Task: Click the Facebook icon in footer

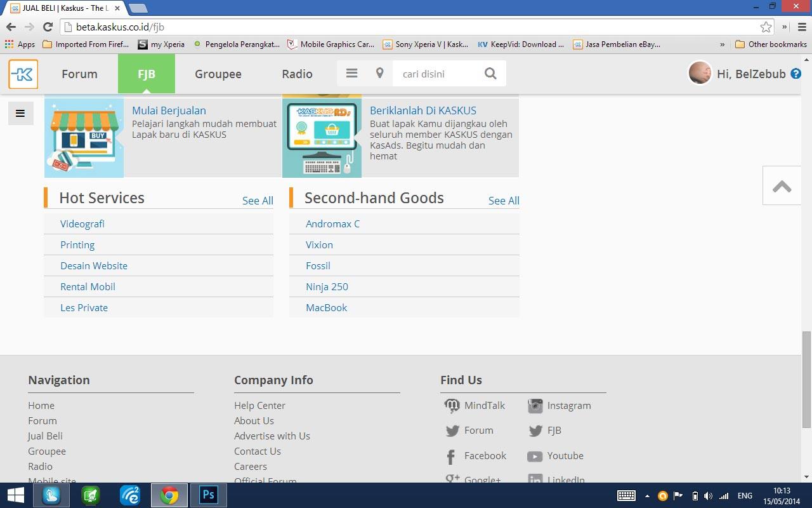Action: pyautogui.click(x=451, y=457)
